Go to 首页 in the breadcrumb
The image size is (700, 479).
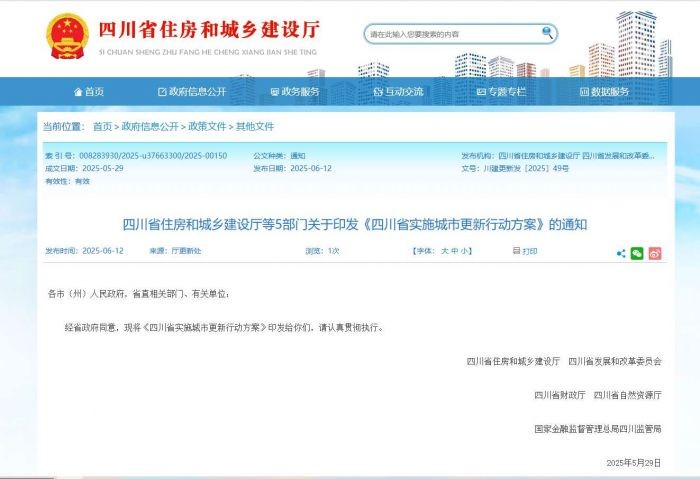click(x=102, y=126)
